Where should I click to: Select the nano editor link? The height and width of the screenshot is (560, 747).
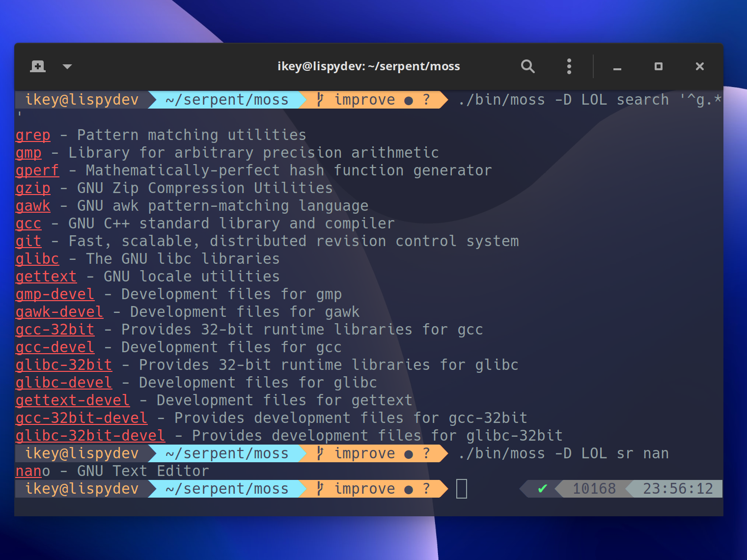tap(27, 471)
